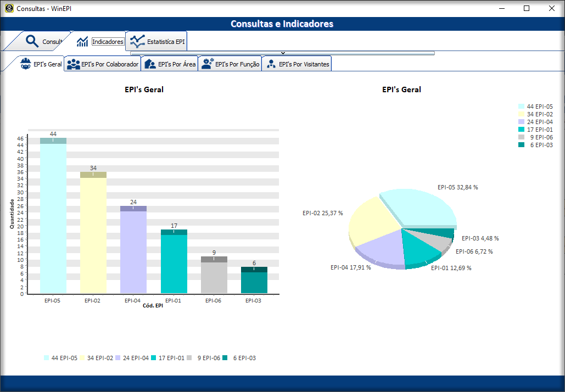Click the WinEPI app icon in title bar
565x392 pixels.
pos(9,8)
